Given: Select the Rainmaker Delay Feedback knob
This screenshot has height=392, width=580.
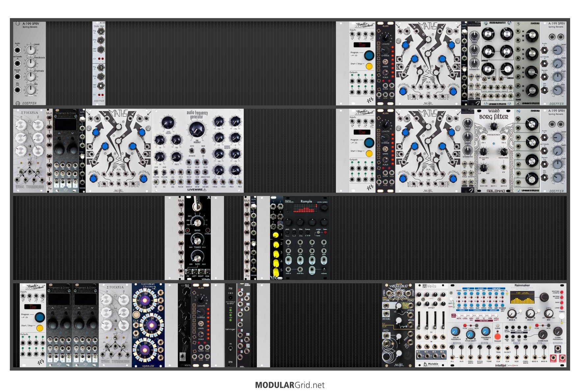Looking at the screenshot, I should (x=456, y=332).
